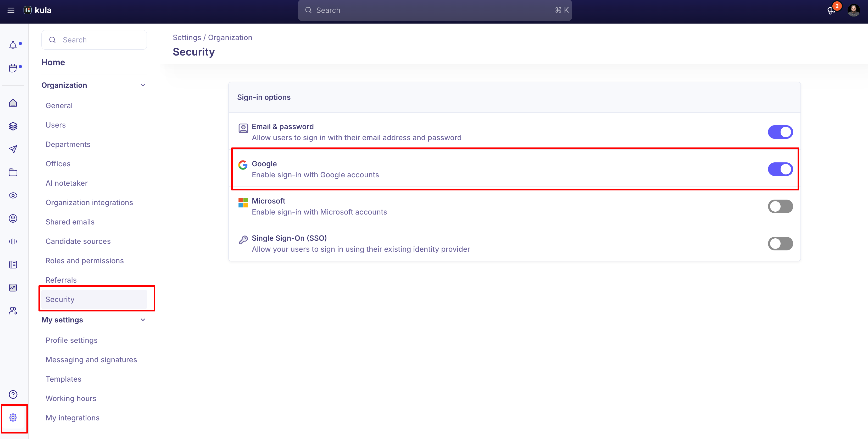Click the eye icon in the sidebar
868x439 pixels.
pos(13,195)
